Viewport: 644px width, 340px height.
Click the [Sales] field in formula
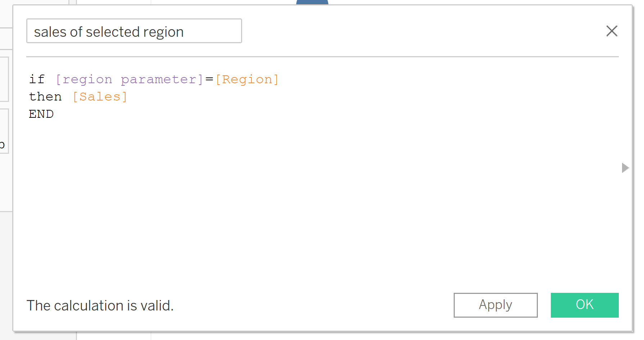(x=100, y=97)
